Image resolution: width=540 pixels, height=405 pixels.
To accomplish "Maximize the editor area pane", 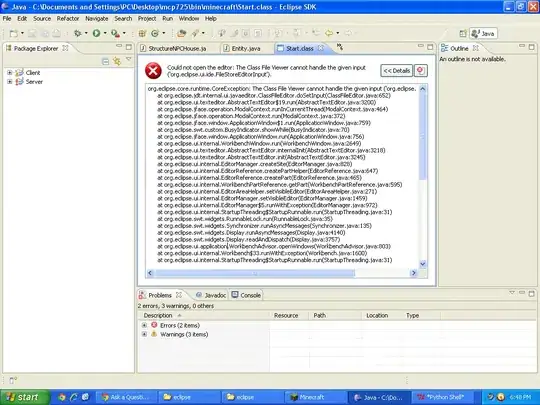I will (x=430, y=46).
